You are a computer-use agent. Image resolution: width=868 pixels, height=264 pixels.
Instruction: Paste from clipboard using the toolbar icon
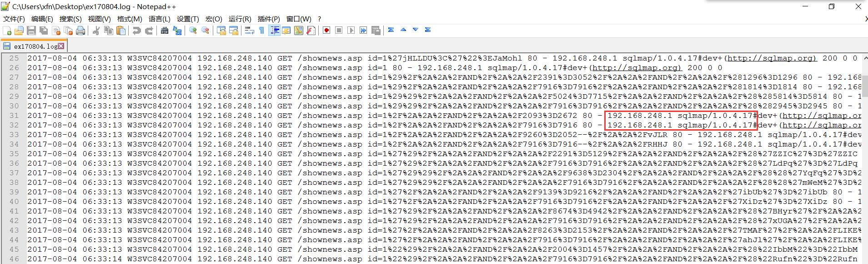pyautogui.click(x=121, y=30)
